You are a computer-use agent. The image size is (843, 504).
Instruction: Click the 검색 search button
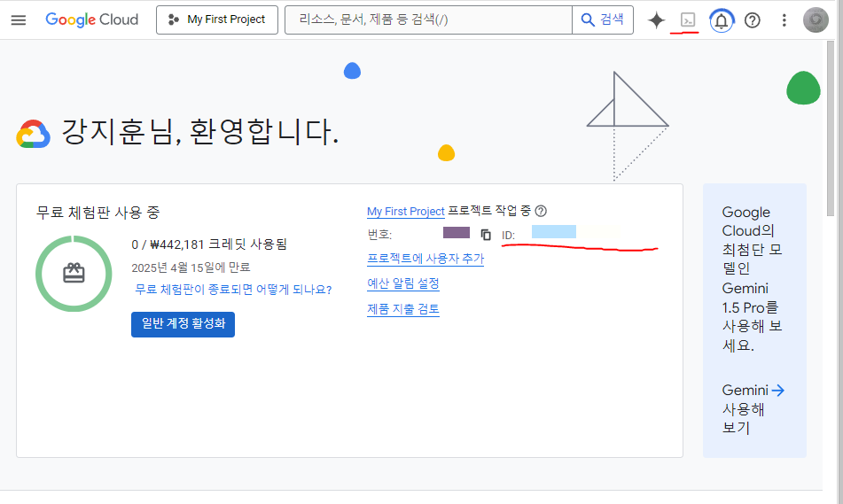point(603,19)
